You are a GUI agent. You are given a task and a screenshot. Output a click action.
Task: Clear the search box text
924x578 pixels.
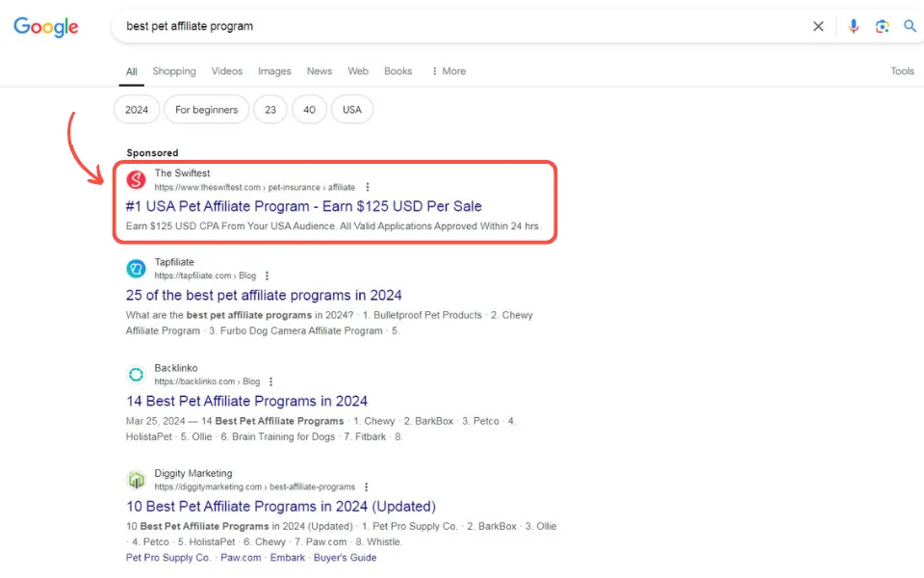pos(818,27)
